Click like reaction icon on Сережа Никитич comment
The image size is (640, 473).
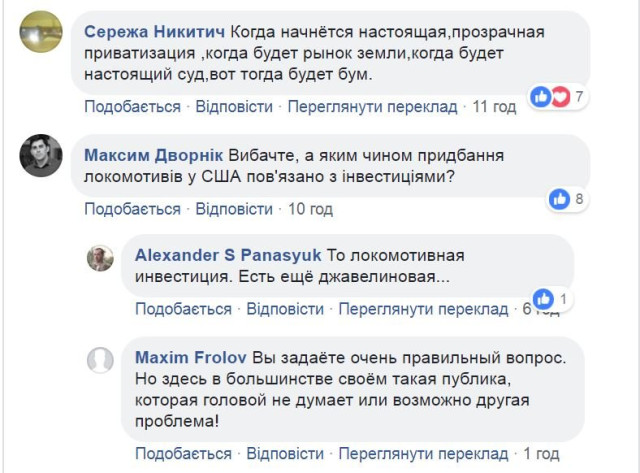541,97
